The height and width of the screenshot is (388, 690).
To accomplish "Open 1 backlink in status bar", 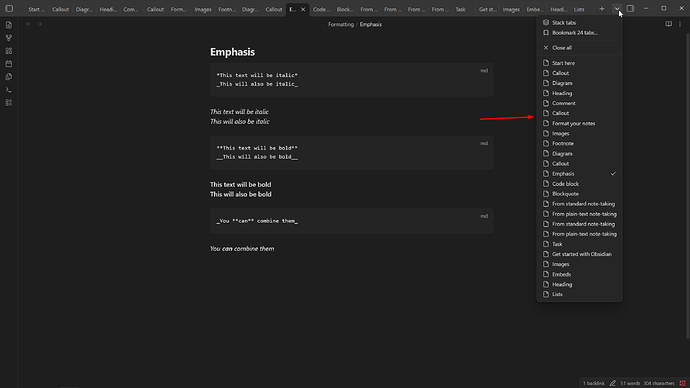I will [594, 383].
